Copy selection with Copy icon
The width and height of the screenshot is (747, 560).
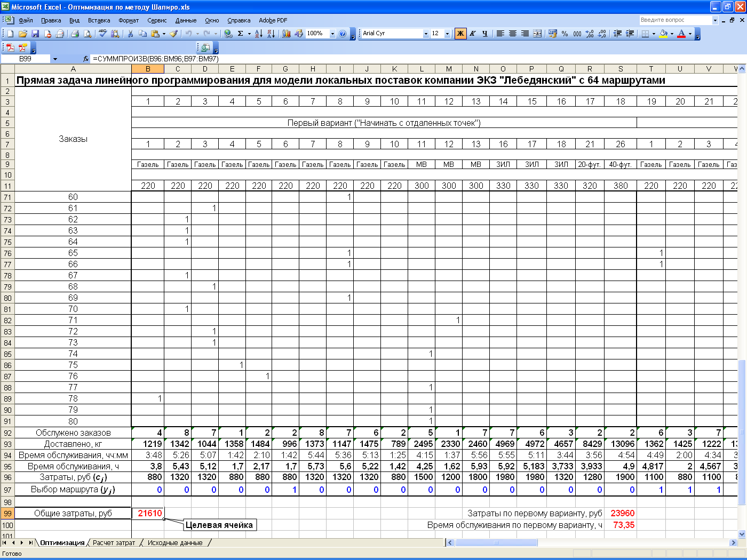143,34
